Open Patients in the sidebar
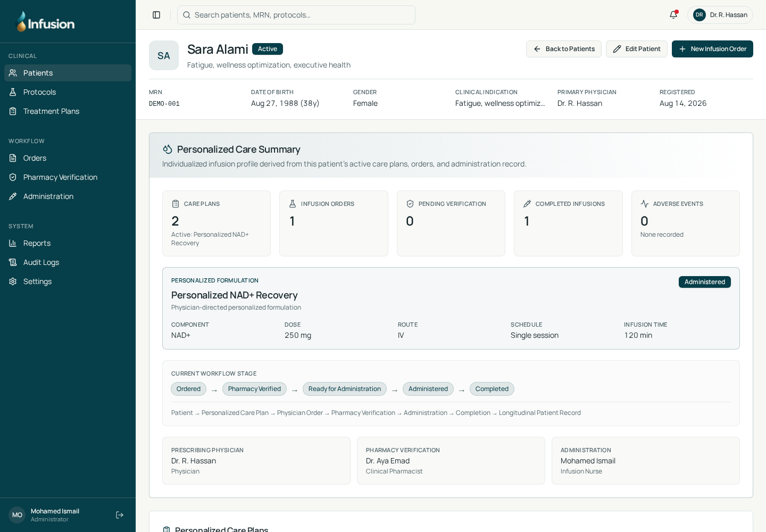Viewport: 766px width, 532px height. pos(68,73)
